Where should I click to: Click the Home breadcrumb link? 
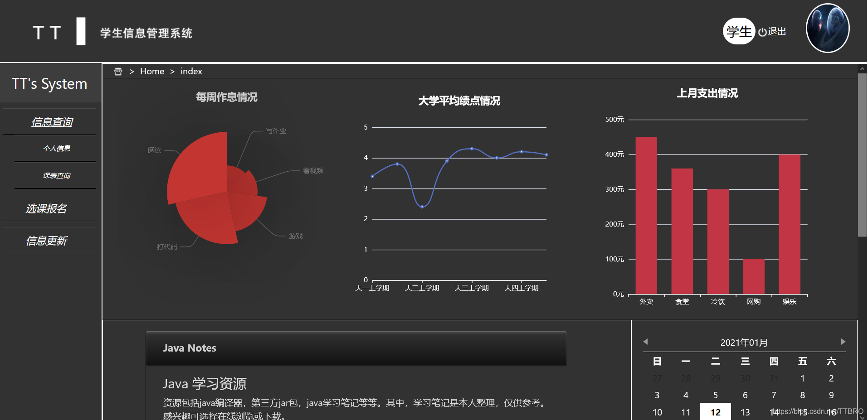[152, 72]
